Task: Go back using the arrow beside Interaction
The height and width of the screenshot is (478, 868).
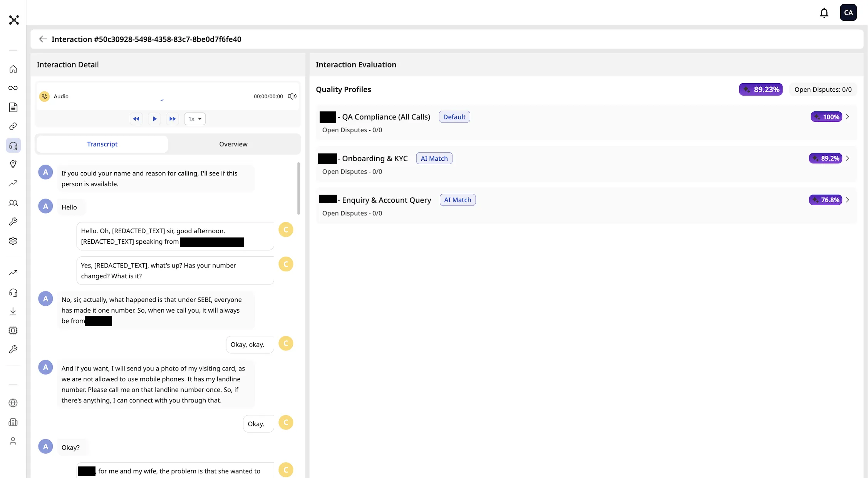Action: coord(43,39)
